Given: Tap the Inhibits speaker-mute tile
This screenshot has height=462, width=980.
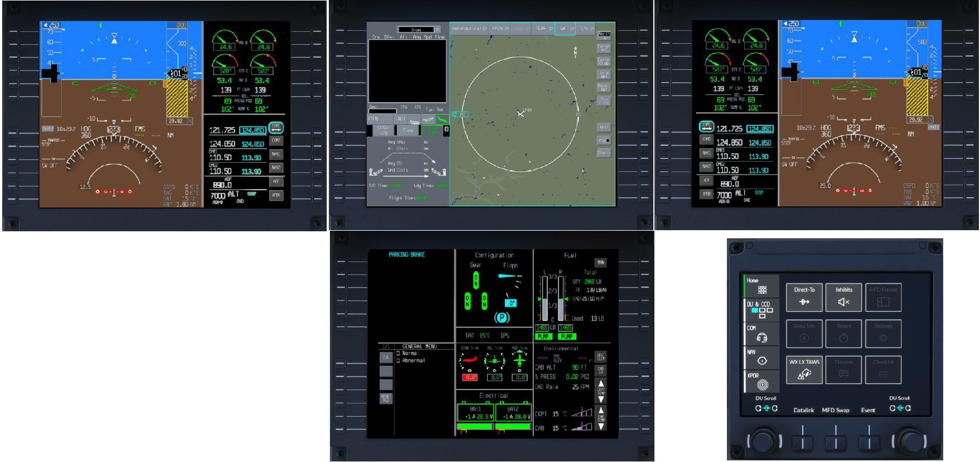Looking at the screenshot, I should pyautogui.click(x=843, y=297).
